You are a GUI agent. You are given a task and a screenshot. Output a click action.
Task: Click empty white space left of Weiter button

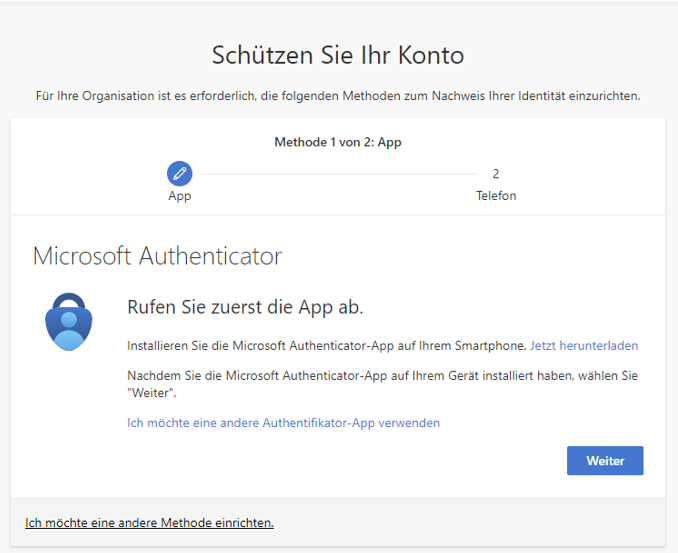400,461
